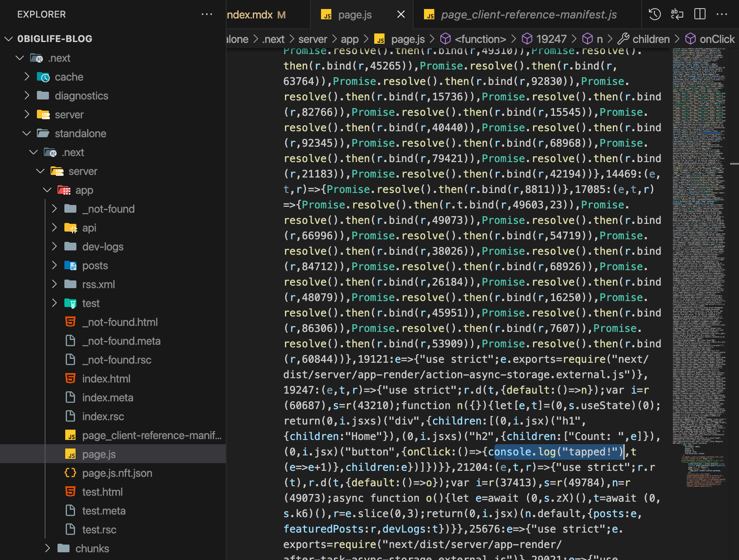Click file icon of _not-found.meta

tap(70, 340)
